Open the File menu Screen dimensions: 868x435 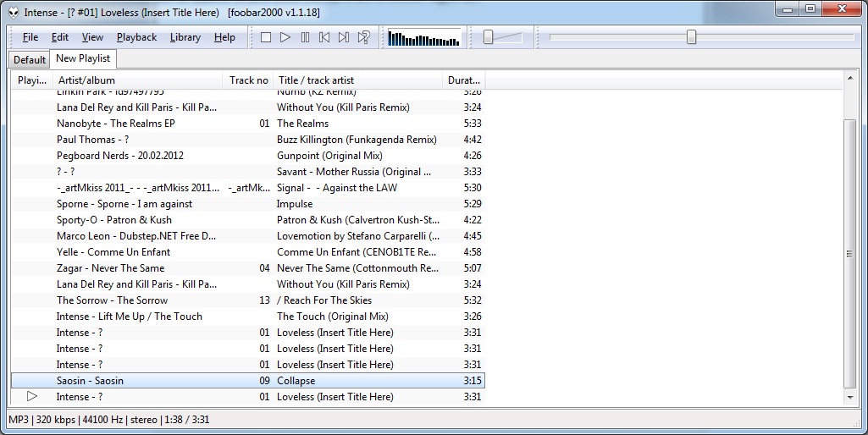click(30, 37)
